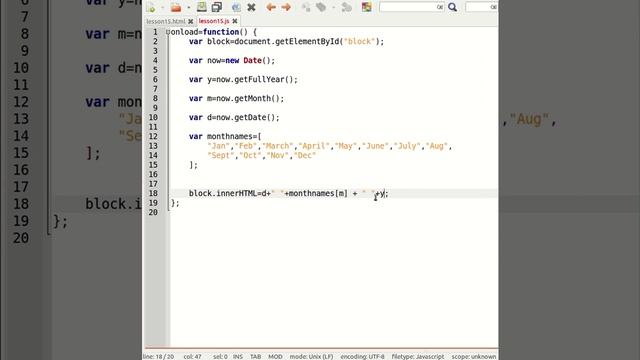Save the current file via toolbar icon
The image size is (640, 360).
point(202,7)
